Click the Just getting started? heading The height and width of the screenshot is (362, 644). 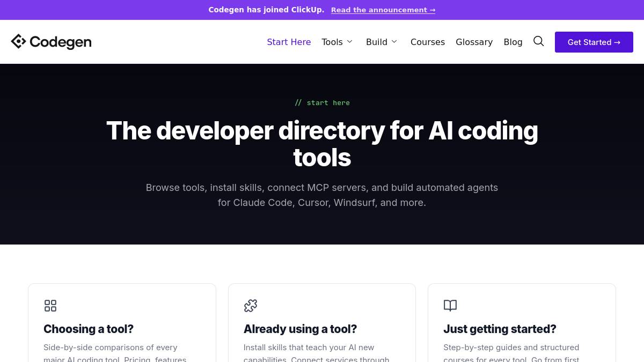click(500, 329)
